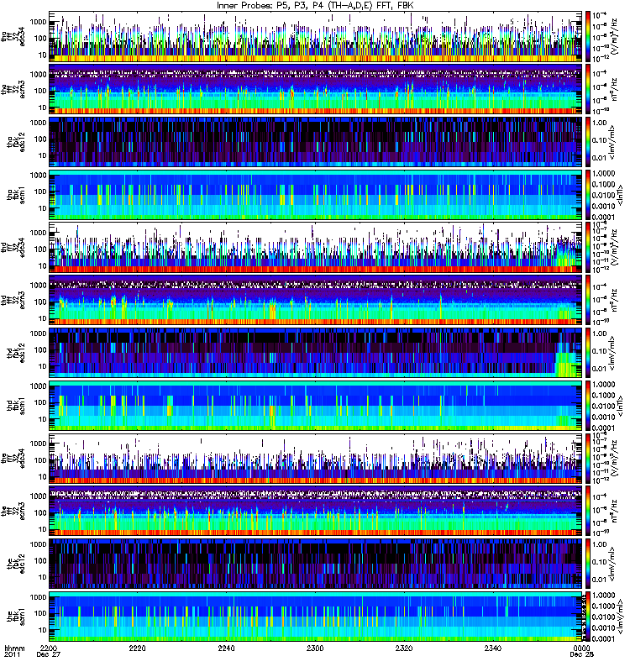Click the color bar beside thd edc34 panel
This screenshot has width=630, height=672.
(587, 247)
